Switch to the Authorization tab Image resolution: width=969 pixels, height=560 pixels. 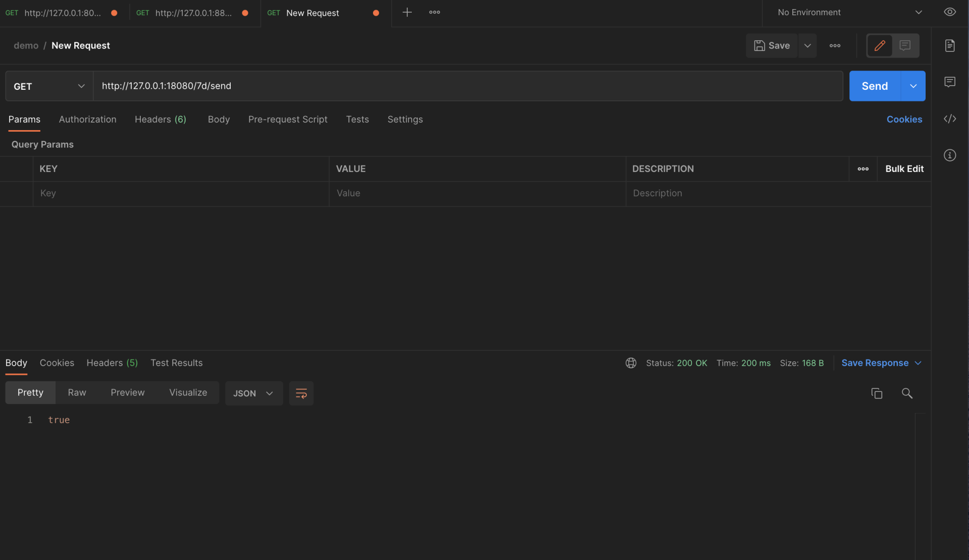pyautogui.click(x=87, y=120)
